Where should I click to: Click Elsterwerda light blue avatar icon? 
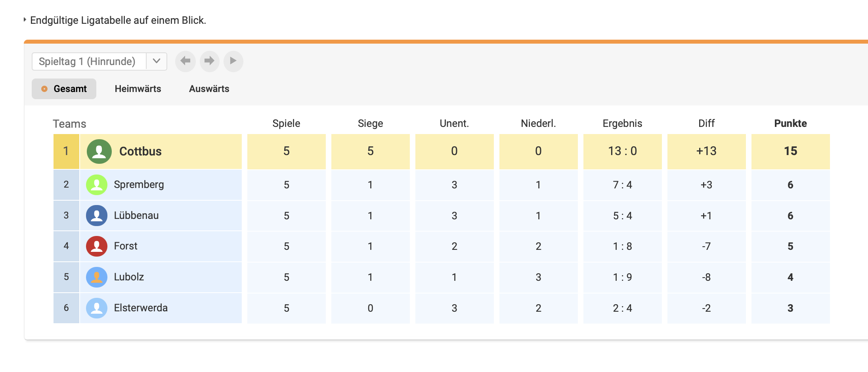97,308
